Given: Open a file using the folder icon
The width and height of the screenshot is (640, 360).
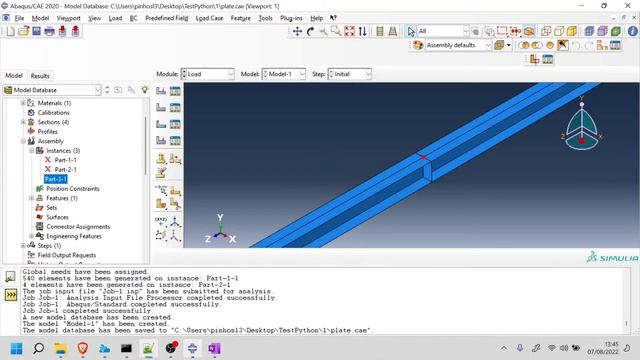Looking at the screenshot, I should [24, 31].
